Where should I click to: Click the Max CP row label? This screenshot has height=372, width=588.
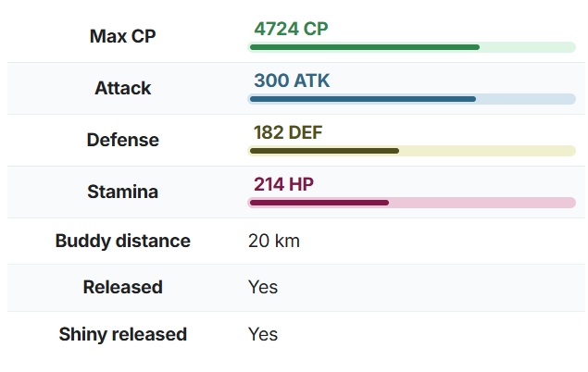[x=123, y=36]
